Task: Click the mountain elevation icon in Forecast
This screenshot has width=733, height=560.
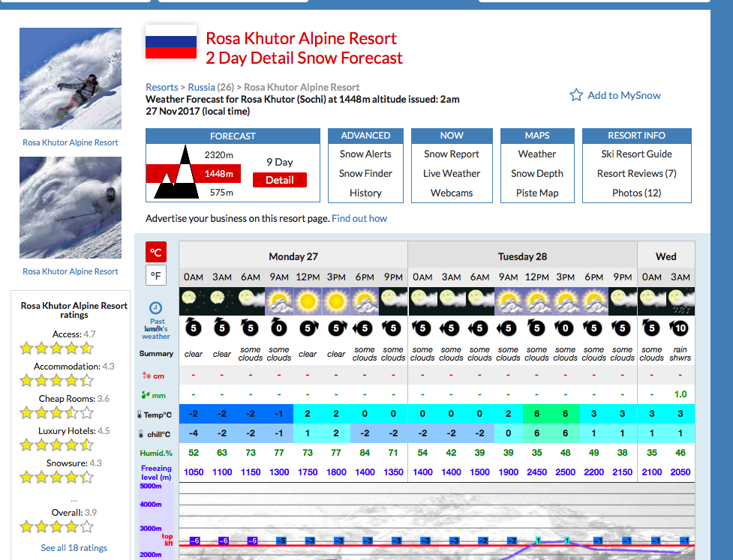Action: coord(177,173)
